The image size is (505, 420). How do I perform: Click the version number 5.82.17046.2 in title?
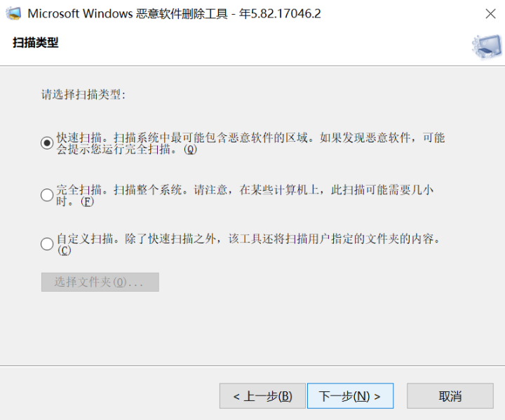click(x=285, y=14)
